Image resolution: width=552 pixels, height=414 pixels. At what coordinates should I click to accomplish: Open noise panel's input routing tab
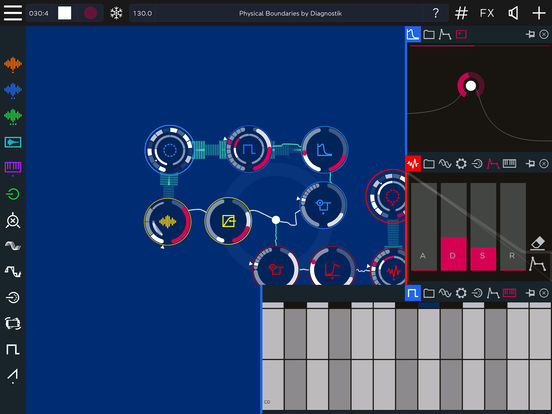coord(477,164)
